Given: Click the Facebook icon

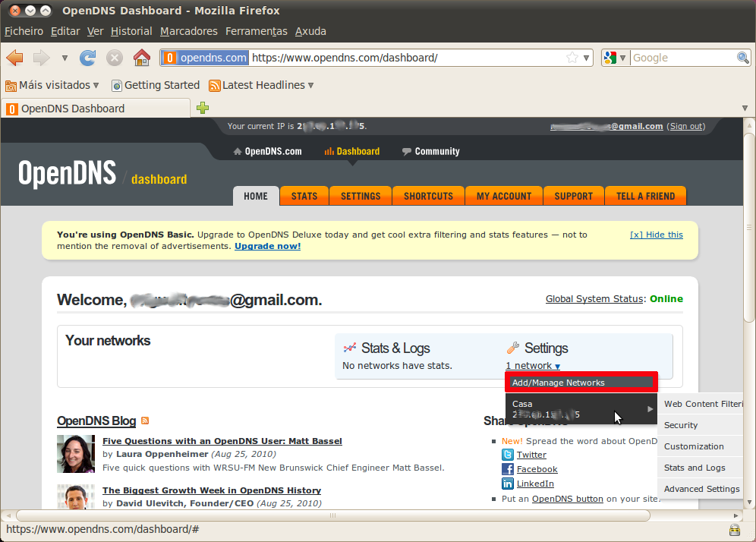Looking at the screenshot, I should (508, 469).
